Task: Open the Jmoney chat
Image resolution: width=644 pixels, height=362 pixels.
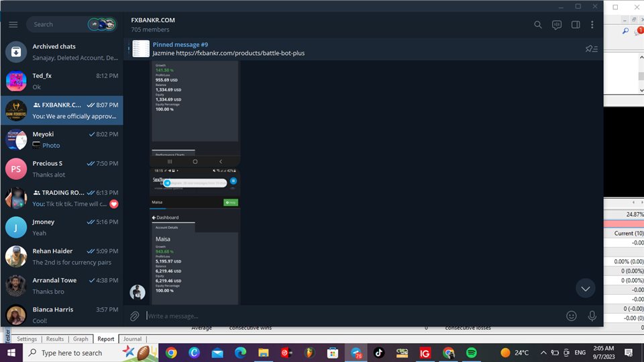Action: point(62,227)
